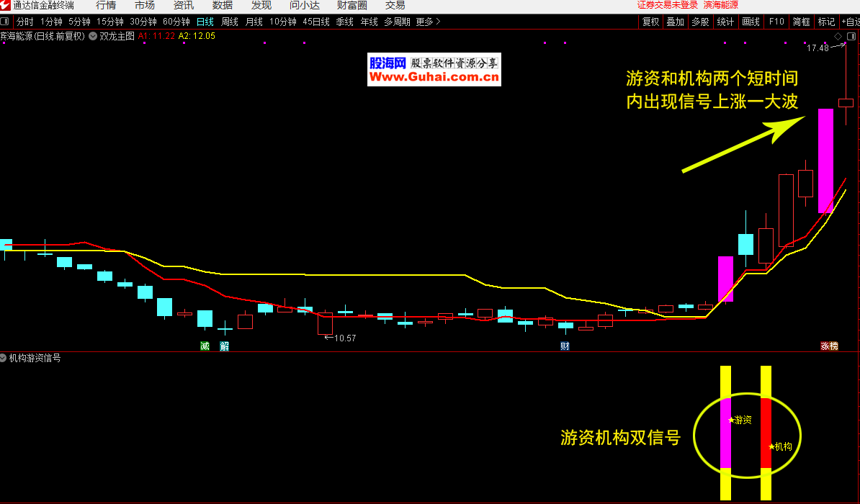Click the 涨榜 marker icon
860x504 pixels.
[829, 346]
